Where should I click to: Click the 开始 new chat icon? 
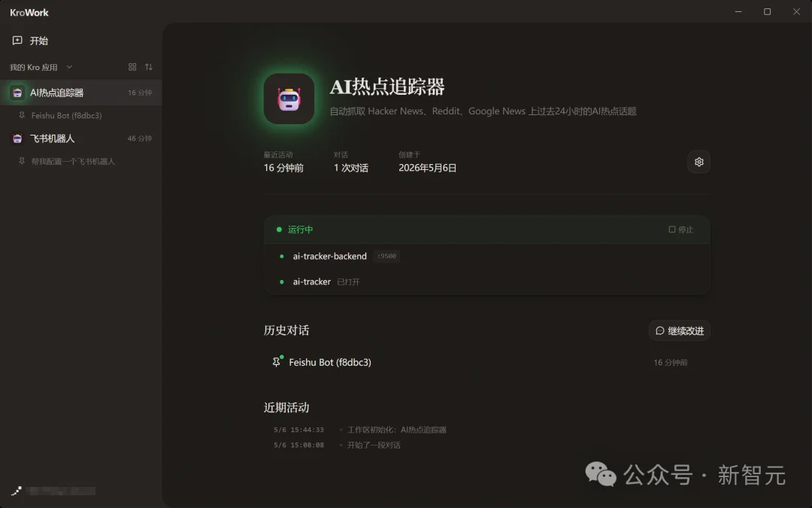17,41
